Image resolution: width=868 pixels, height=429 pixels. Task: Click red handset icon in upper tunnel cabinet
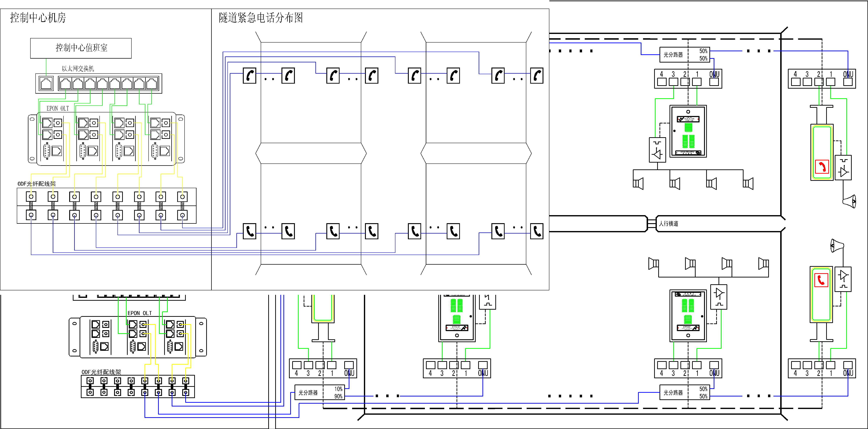[822, 167]
